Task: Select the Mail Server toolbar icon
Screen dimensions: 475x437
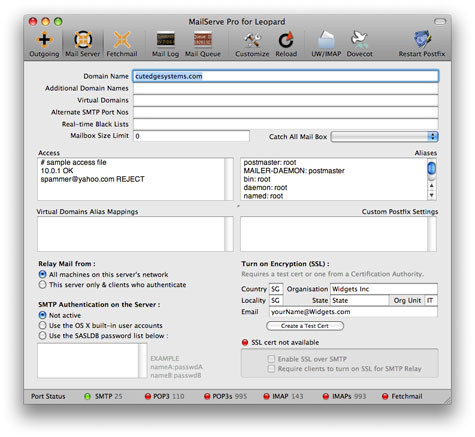Action: click(82, 44)
